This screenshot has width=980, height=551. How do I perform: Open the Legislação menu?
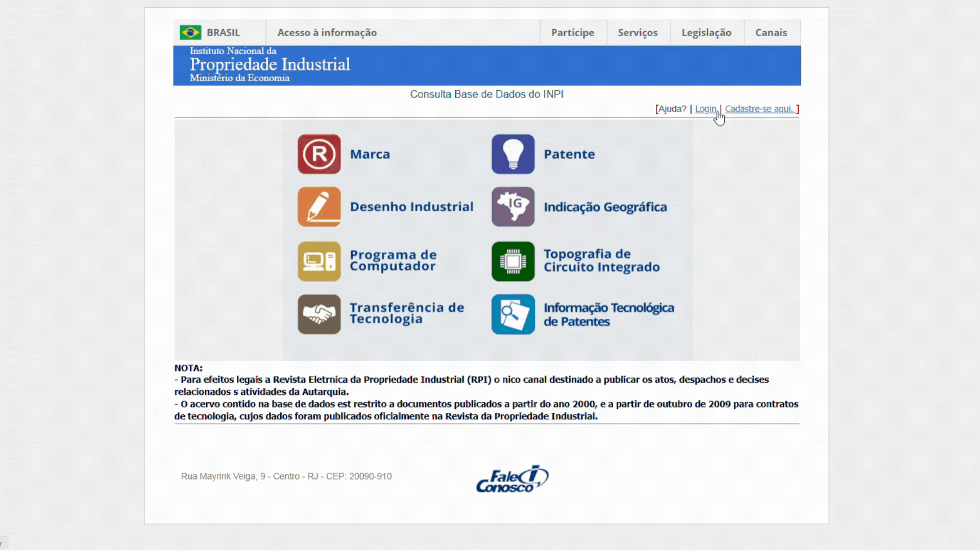click(x=706, y=33)
